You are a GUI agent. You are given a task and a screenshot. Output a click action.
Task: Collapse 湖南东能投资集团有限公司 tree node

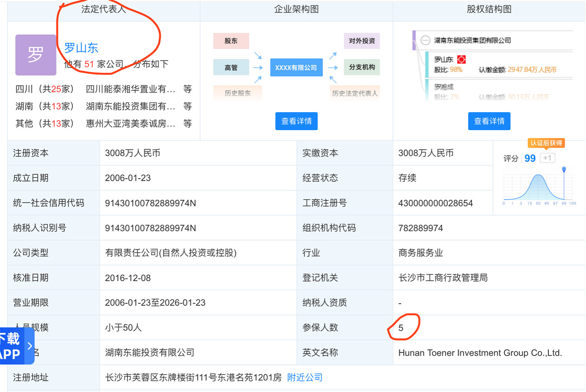click(x=425, y=40)
